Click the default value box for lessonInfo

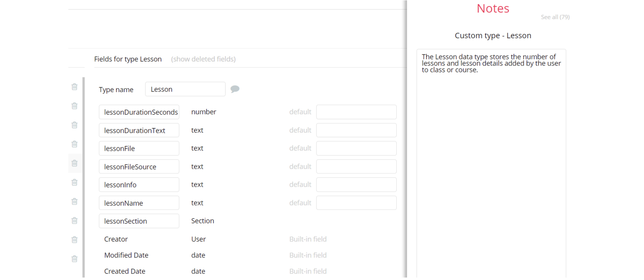pyautogui.click(x=356, y=185)
